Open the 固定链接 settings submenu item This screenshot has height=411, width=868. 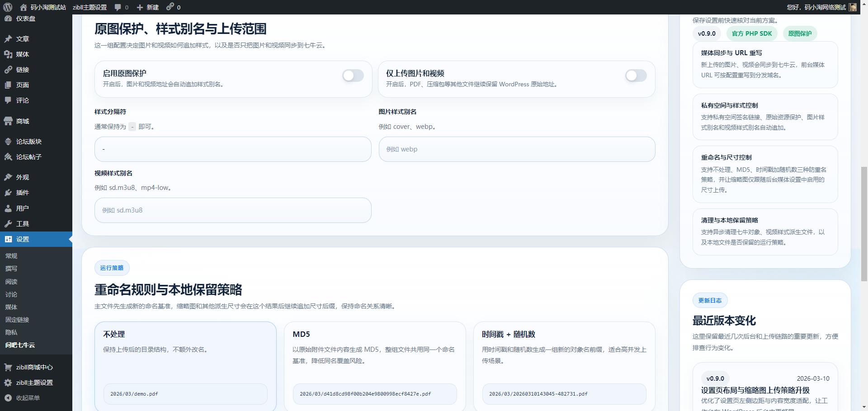[16, 320]
